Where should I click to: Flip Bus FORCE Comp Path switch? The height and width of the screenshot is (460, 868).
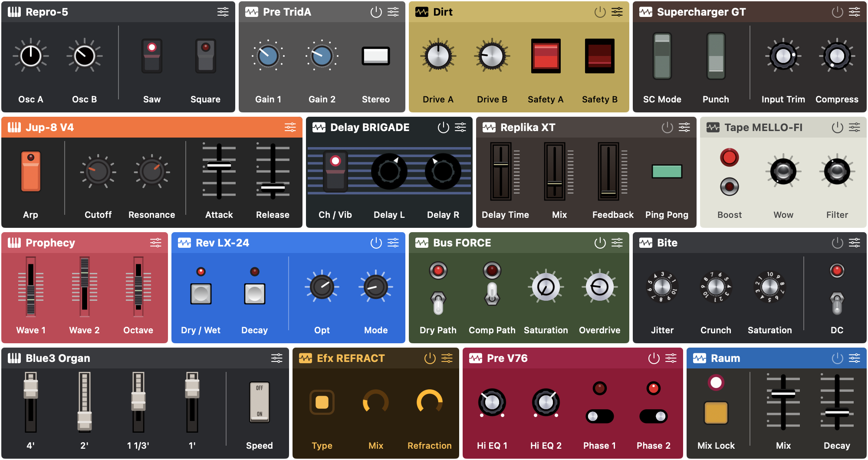492,294
